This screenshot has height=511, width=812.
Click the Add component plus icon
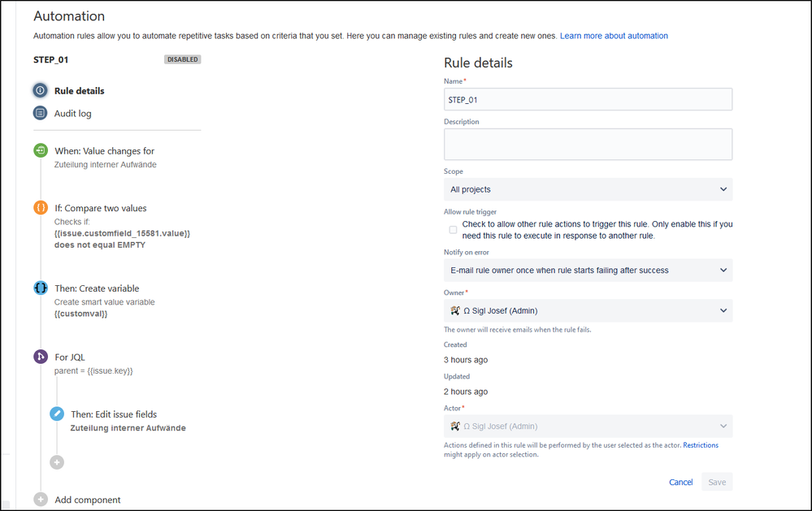41,499
